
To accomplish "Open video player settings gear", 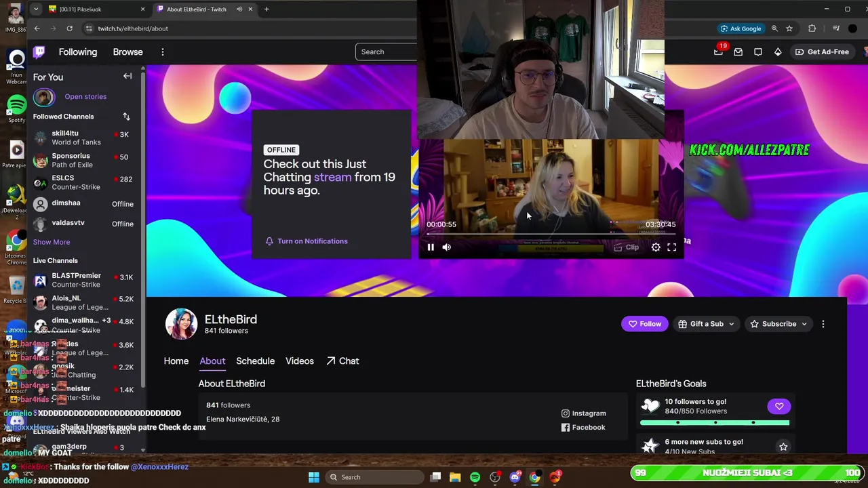I will coord(656,247).
